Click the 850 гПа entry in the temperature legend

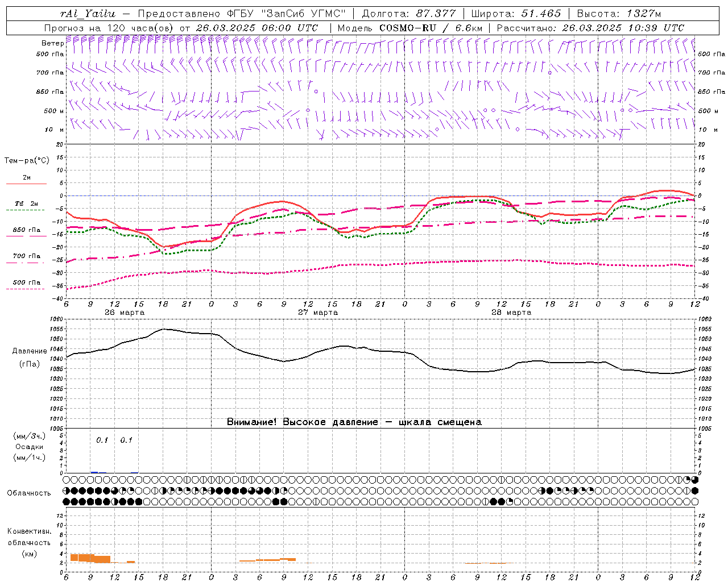pos(27,230)
